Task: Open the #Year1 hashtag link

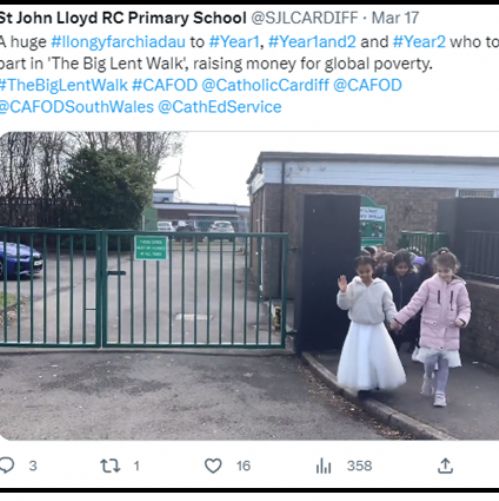Action: coord(234,42)
